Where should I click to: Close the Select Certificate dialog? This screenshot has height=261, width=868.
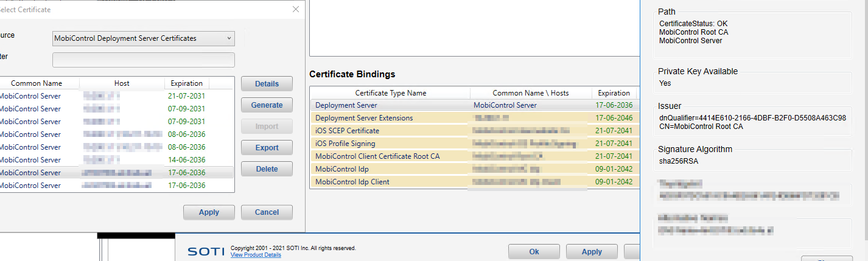[296, 9]
